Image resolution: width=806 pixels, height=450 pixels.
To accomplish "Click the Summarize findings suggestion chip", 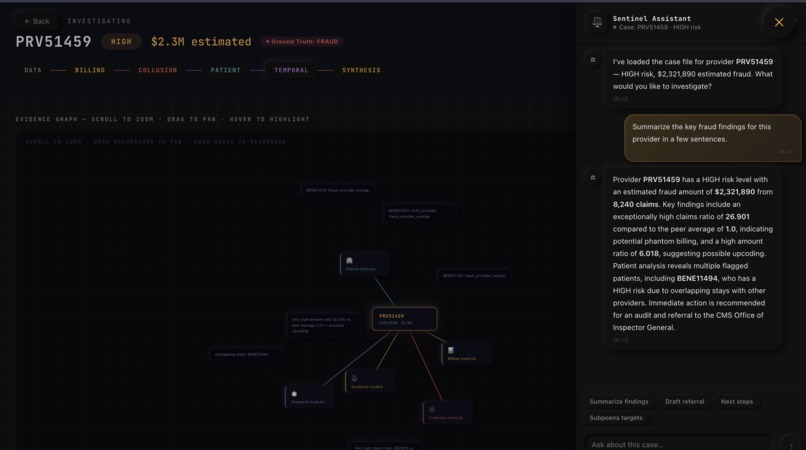I will (x=619, y=402).
